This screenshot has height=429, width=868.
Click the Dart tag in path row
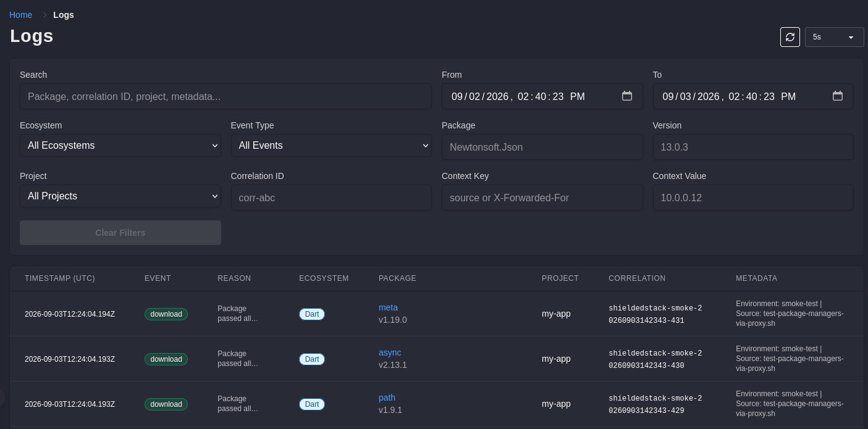tap(312, 404)
